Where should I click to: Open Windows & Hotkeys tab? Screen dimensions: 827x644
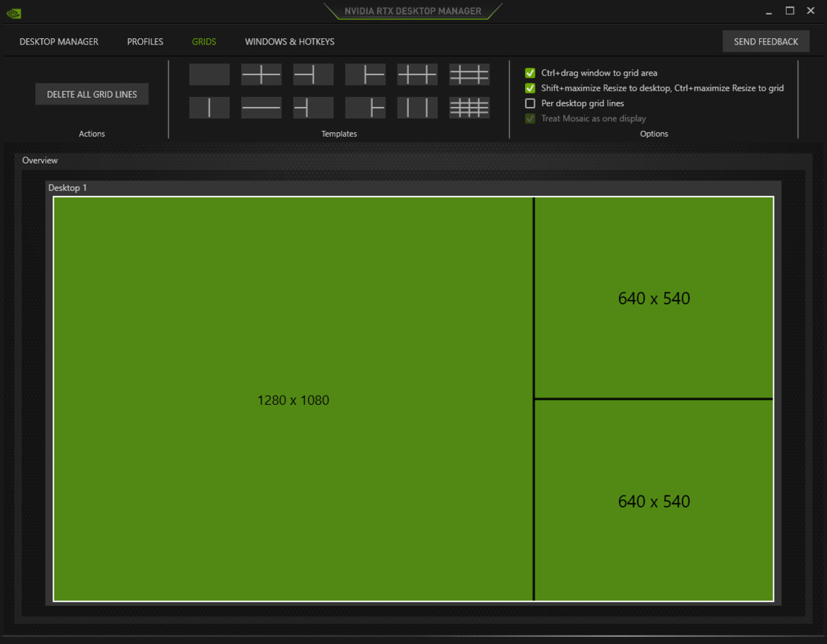[x=289, y=42]
